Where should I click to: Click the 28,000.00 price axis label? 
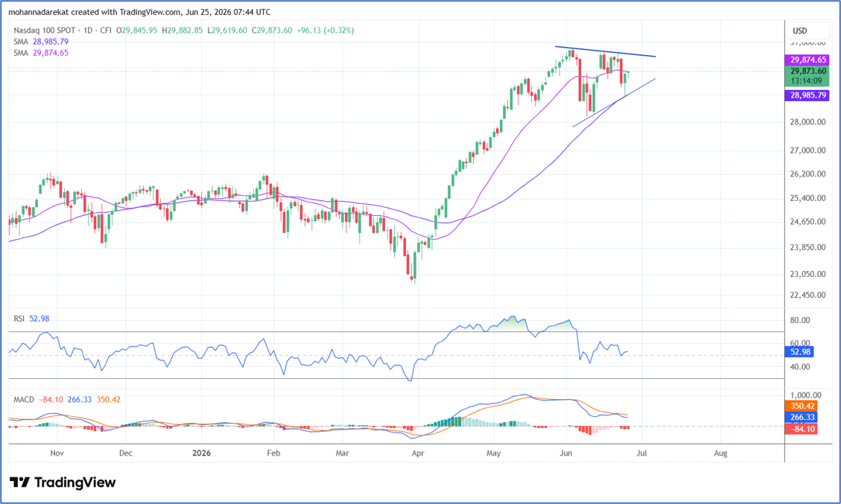807,122
